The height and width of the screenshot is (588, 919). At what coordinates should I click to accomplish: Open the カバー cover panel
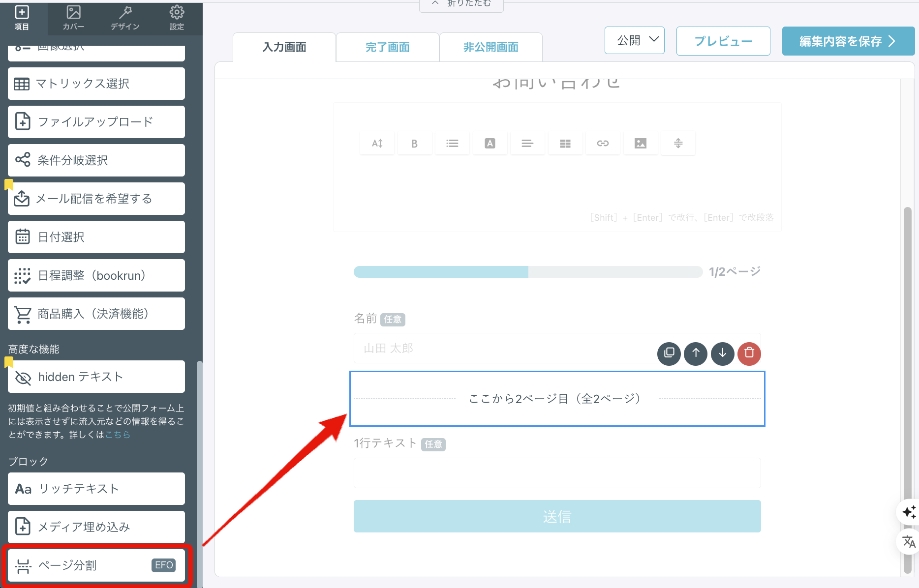(73, 18)
